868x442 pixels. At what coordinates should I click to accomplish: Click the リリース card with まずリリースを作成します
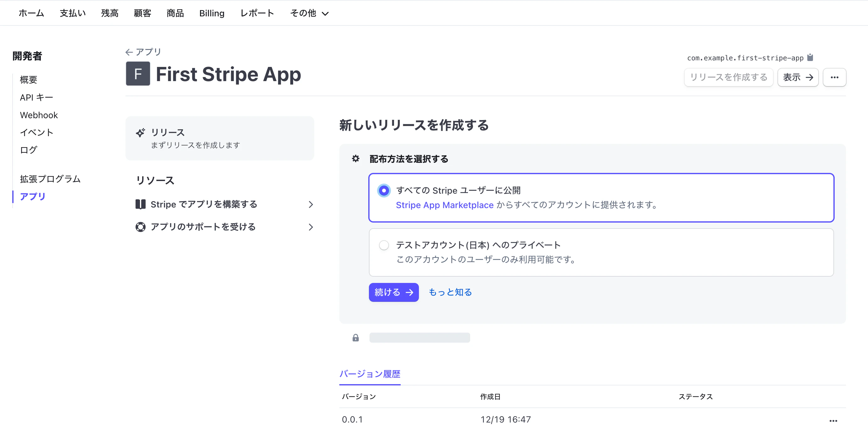click(x=220, y=138)
